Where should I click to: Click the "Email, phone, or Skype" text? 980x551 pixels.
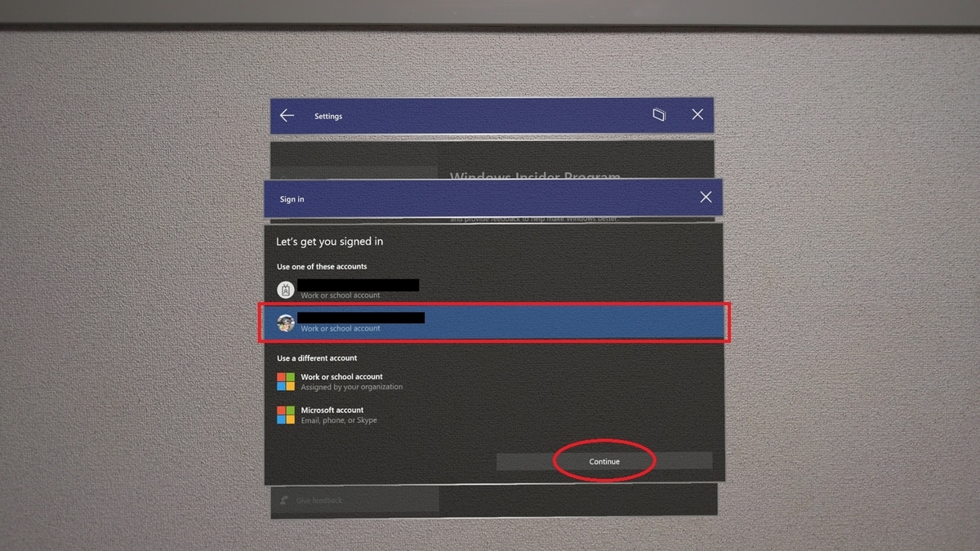(339, 420)
